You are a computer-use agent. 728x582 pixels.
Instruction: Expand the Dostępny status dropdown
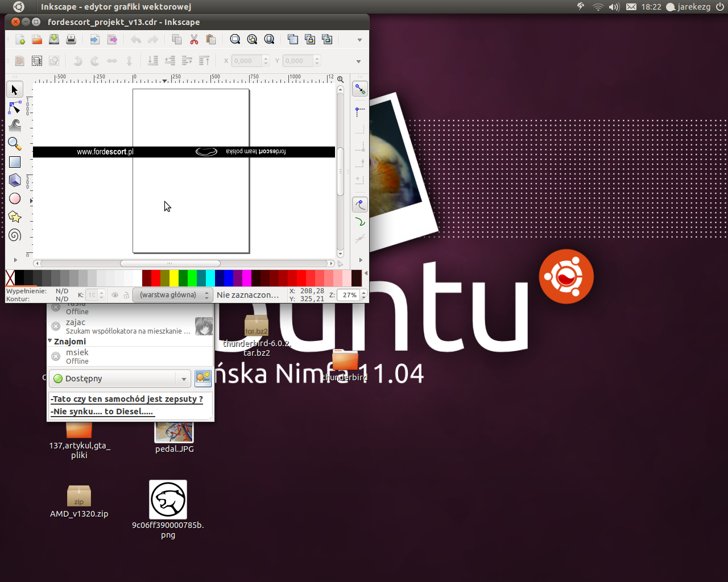click(183, 379)
